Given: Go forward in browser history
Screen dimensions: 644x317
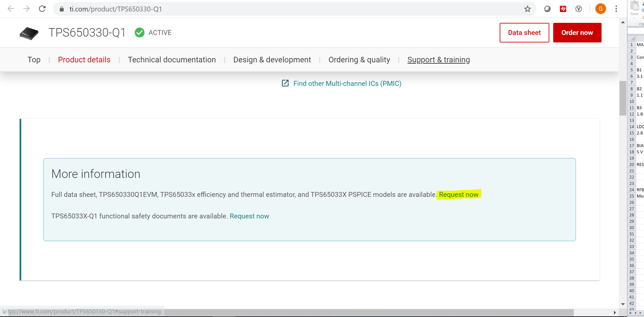Looking at the screenshot, I should (x=26, y=9).
